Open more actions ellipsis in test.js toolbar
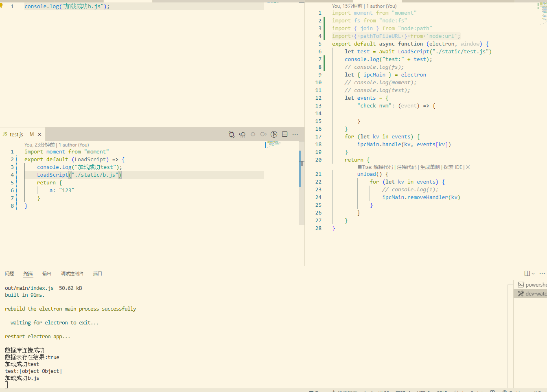The height and width of the screenshot is (392, 547). [x=295, y=134]
